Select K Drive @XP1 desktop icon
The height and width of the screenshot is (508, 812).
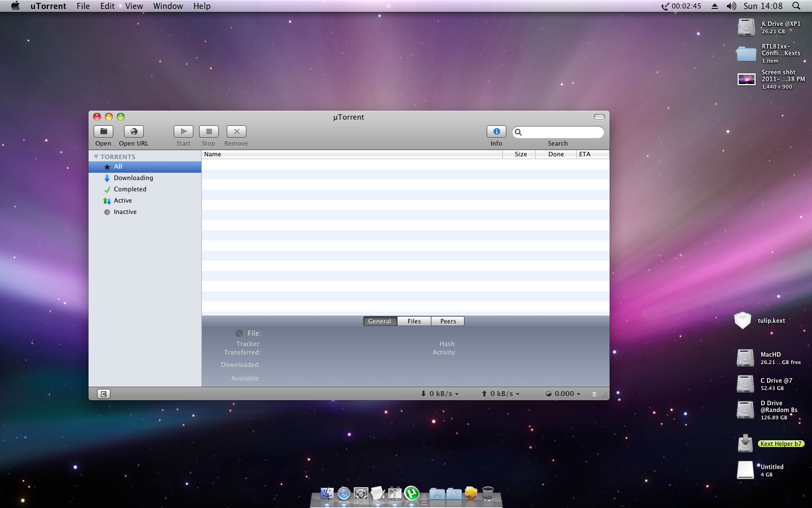746,27
